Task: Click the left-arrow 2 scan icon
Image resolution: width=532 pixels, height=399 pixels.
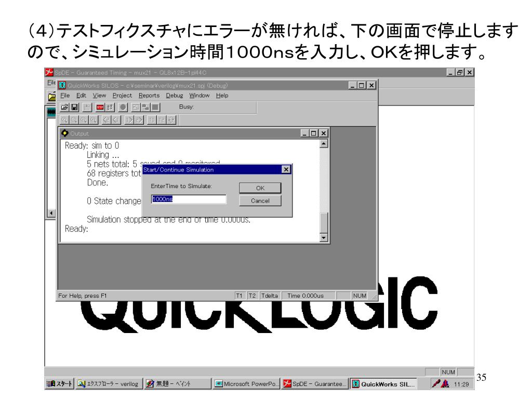Action: coord(107,120)
